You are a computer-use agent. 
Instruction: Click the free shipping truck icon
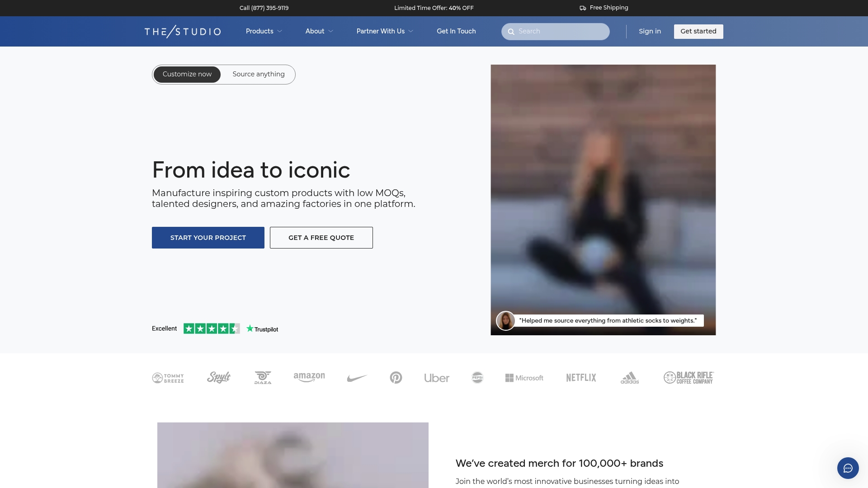(583, 8)
